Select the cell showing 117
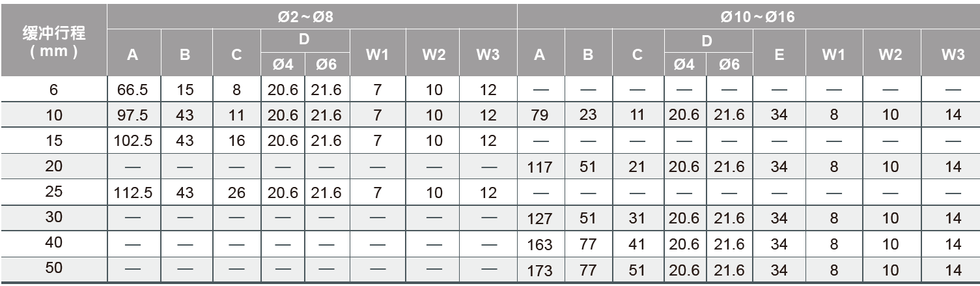The height and width of the screenshot is (286, 980). click(539, 167)
